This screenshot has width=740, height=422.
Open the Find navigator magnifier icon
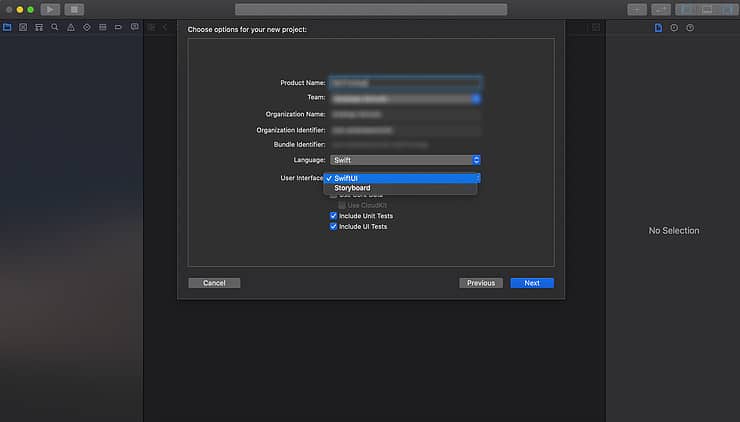coord(54,27)
